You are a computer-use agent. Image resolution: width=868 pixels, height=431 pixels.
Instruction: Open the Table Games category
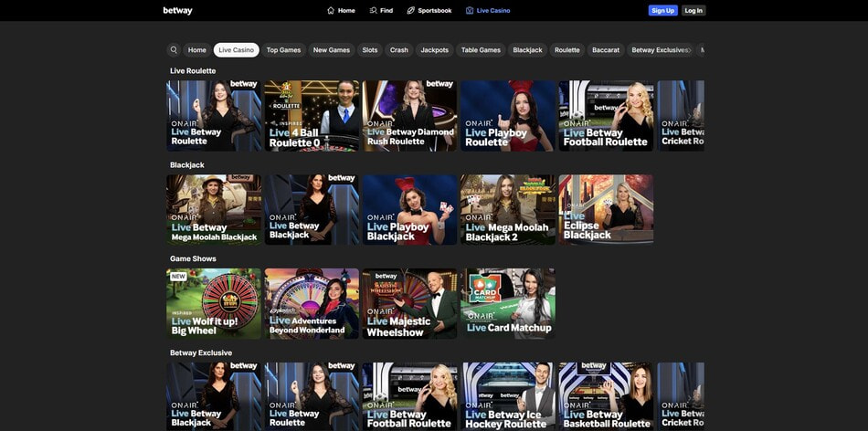[x=481, y=50]
